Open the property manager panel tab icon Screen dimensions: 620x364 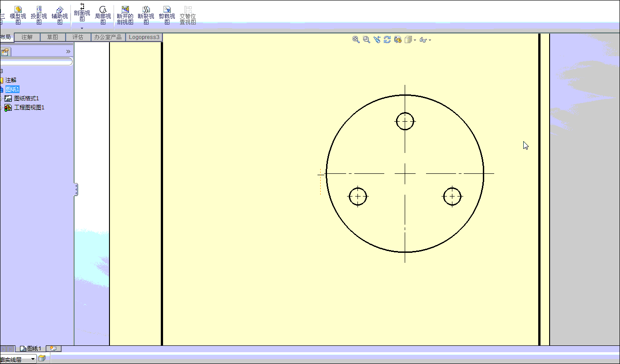click(x=5, y=52)
